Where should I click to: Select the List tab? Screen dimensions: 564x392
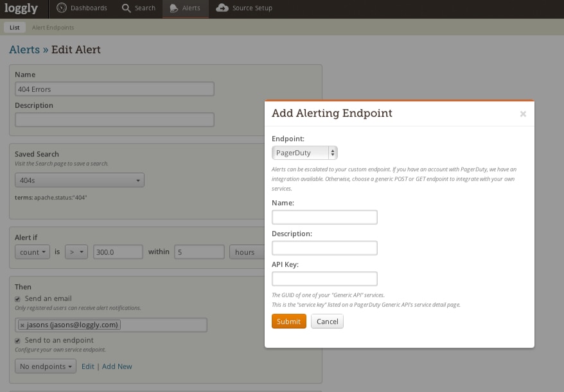(x=14, y=28)
